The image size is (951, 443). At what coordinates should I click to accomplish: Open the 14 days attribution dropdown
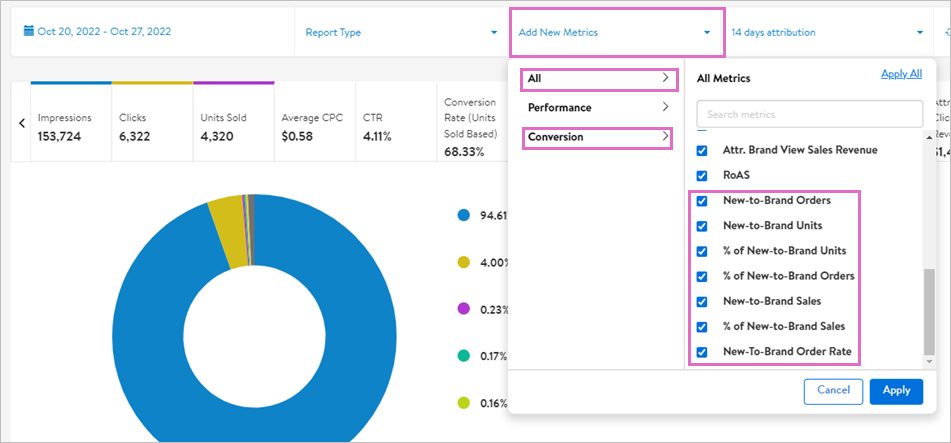coord(826,33)
